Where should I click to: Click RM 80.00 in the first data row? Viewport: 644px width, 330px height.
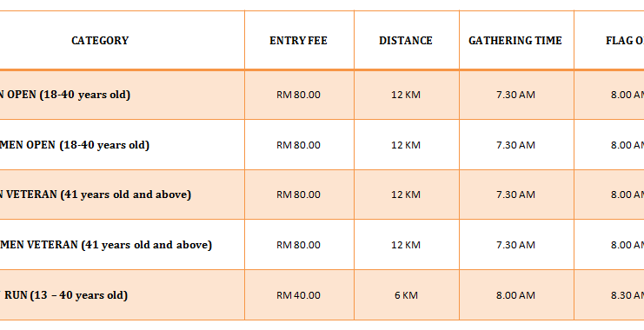pos(299,95)
